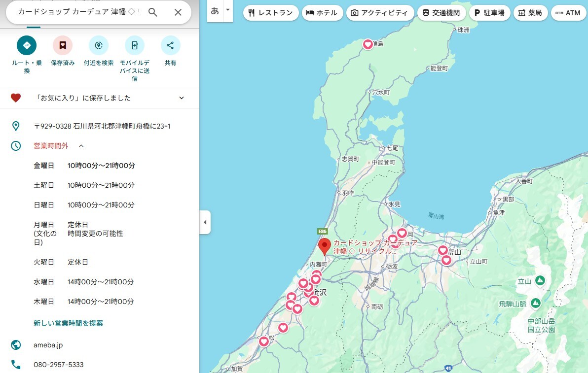588x373 pixels.
Task: Select the Hotels (ホテル) filter chip
Action: tap(322, 13)
